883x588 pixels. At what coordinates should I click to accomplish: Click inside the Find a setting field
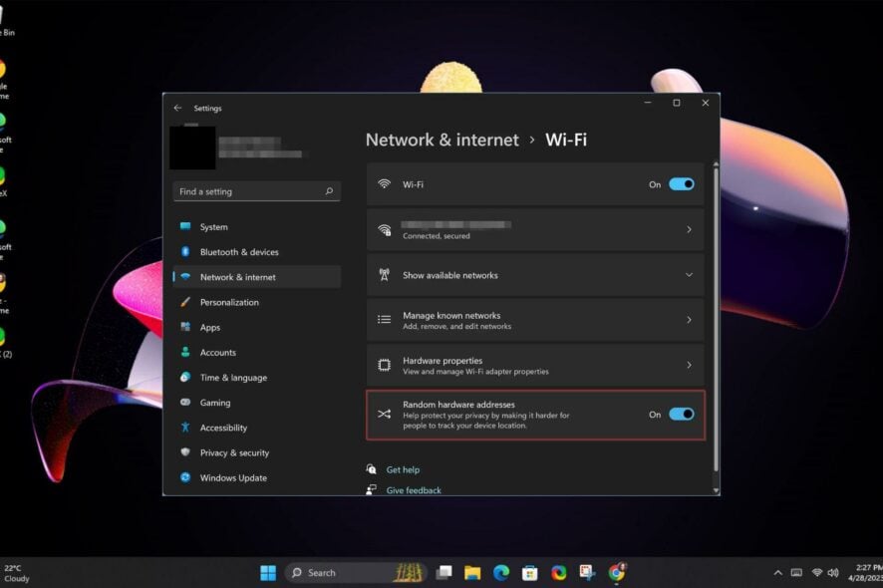tap(249, 190)
